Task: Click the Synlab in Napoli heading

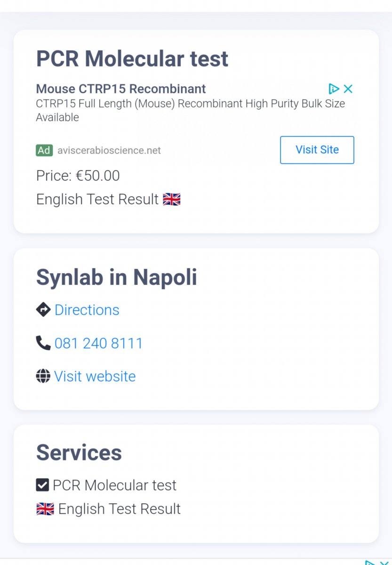Action: 117,277
